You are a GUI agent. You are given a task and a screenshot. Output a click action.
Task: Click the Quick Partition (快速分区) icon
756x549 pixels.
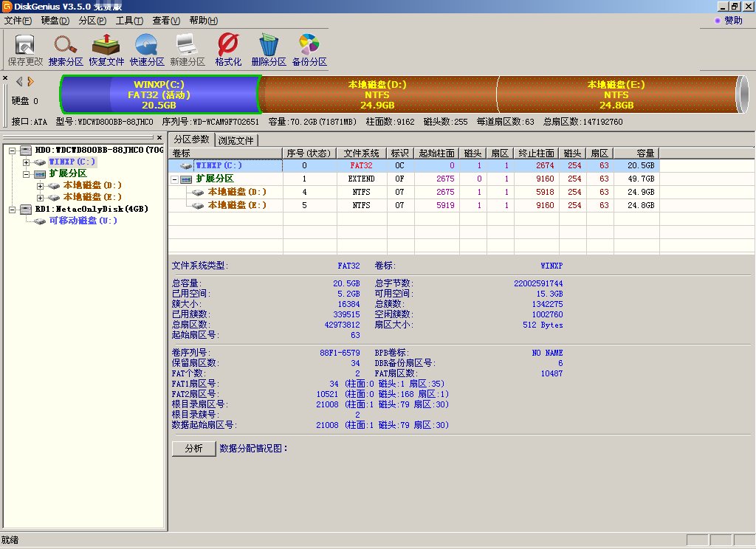[x=147, y=50]
